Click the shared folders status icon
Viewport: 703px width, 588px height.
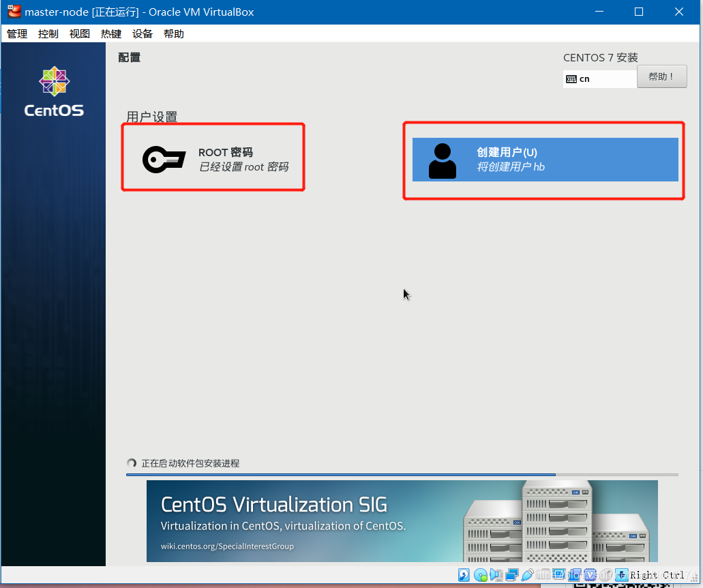[x=543, y=574]
